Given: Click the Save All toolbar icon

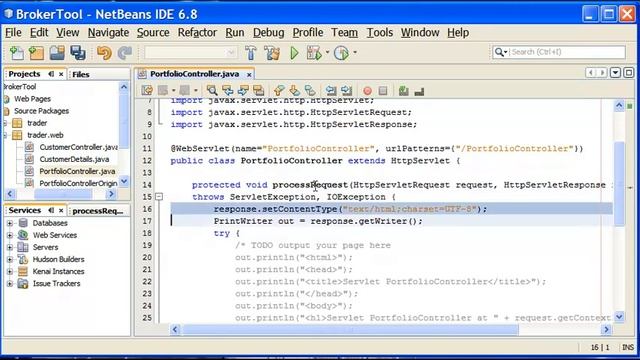Looking at the screenshot, I should pyautogui.click(x=78, y=53).
